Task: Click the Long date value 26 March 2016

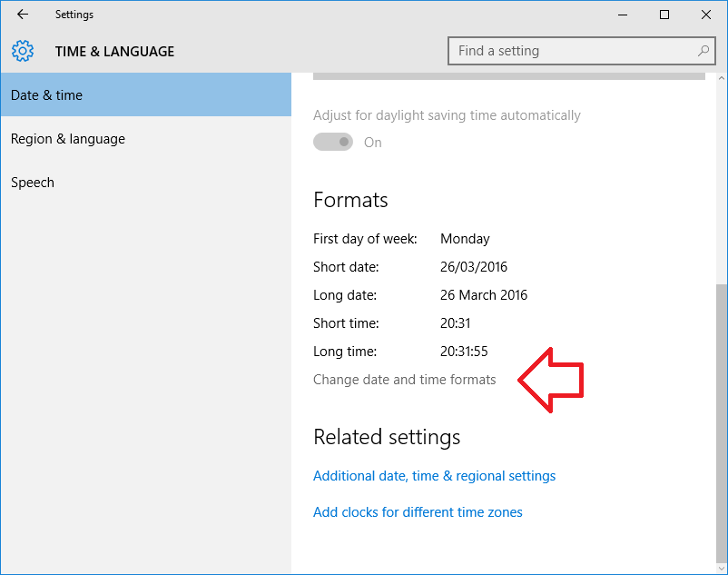Action: tap(484, 295)
